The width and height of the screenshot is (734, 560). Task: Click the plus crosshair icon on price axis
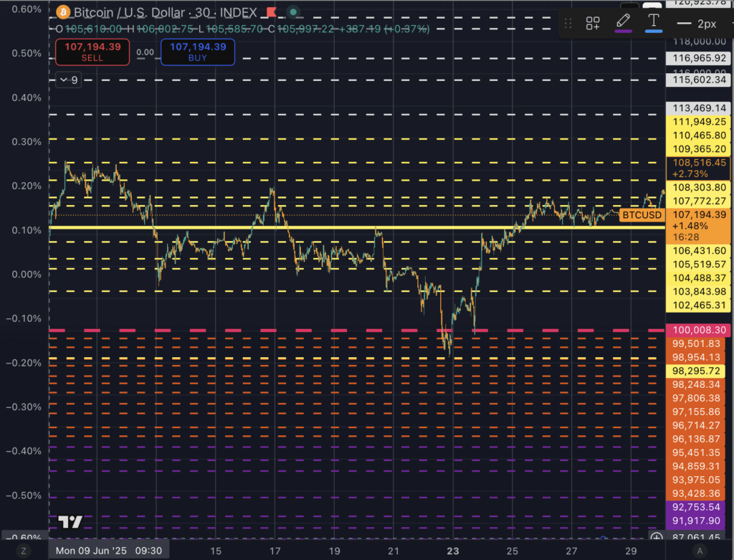pyautogui.click(x=656, y=537)
